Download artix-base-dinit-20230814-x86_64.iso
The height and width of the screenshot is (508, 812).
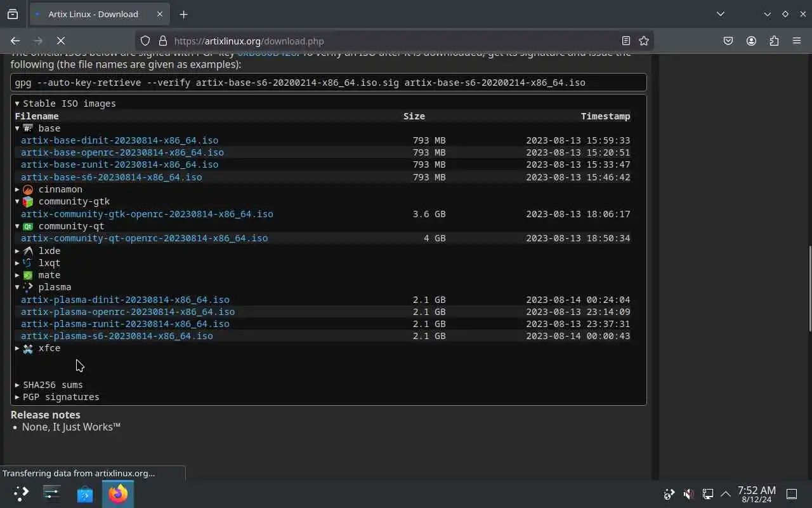(x=119, y=140)
